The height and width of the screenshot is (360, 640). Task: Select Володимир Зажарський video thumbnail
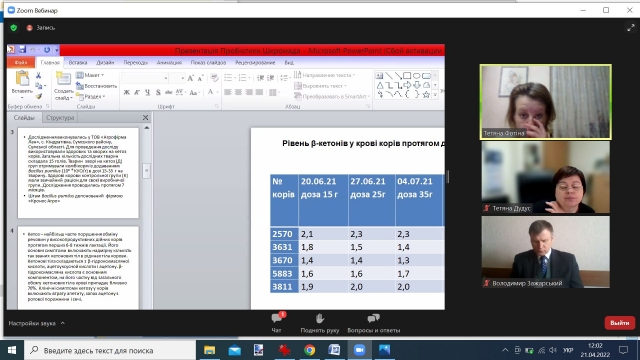click(x=546, y=252)
